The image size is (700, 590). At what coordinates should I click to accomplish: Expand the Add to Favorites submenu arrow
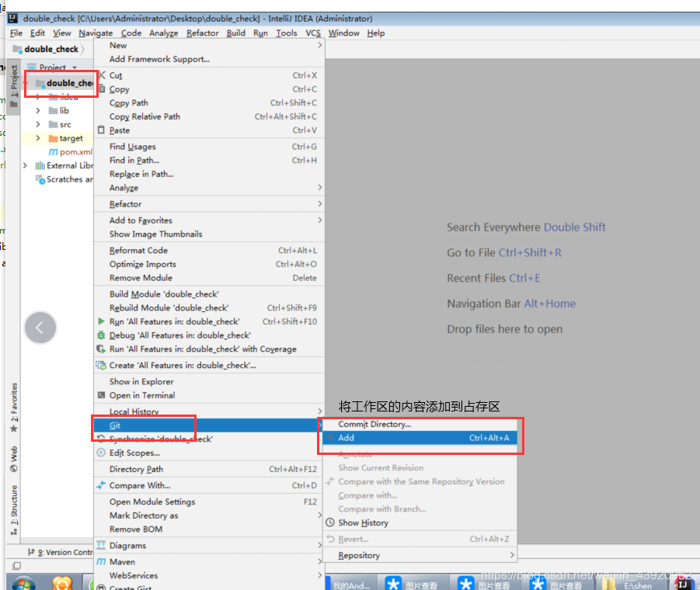tap(319, 220)
